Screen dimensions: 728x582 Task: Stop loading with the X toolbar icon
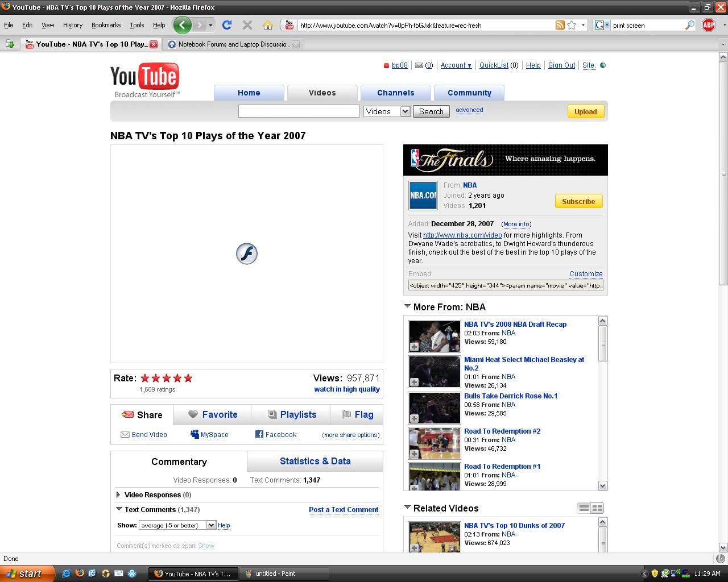point(247,25)
